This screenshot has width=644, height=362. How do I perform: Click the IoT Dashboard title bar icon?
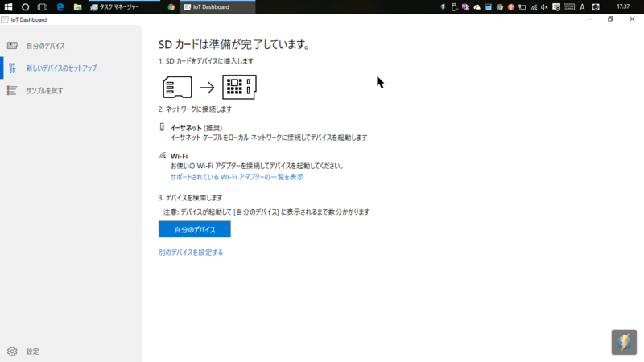(5, 19)
